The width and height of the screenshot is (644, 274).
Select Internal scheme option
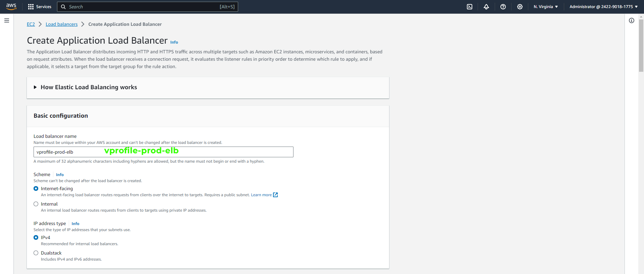pos(36,204)
